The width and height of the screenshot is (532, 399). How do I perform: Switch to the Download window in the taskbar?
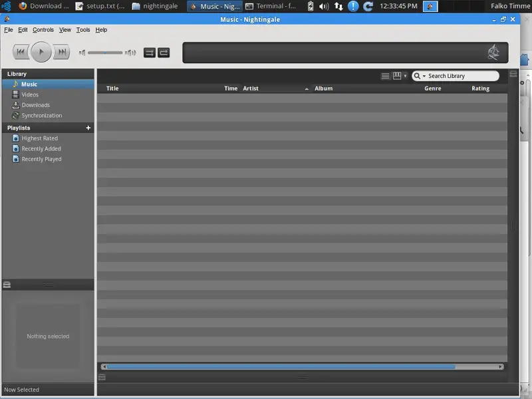click(44, 6)
